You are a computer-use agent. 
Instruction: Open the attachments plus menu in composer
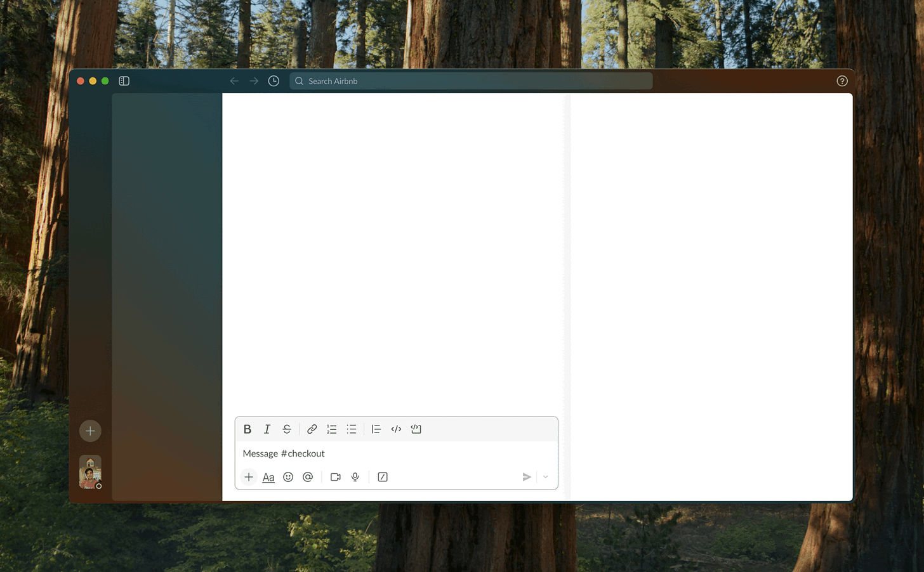point(249,477)
